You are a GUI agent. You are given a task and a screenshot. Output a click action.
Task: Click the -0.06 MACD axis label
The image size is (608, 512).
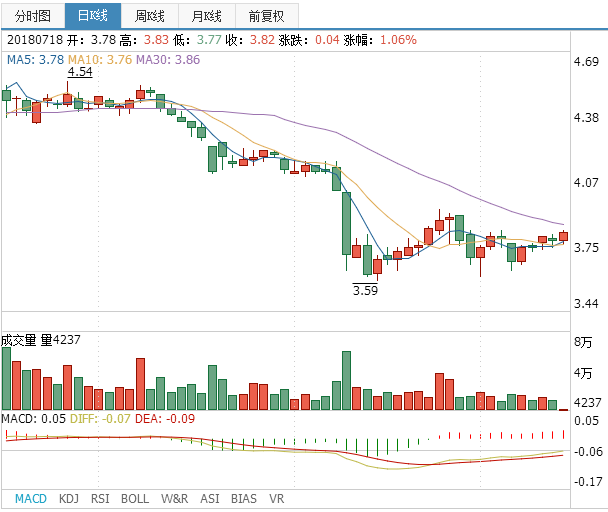(588, 451)
